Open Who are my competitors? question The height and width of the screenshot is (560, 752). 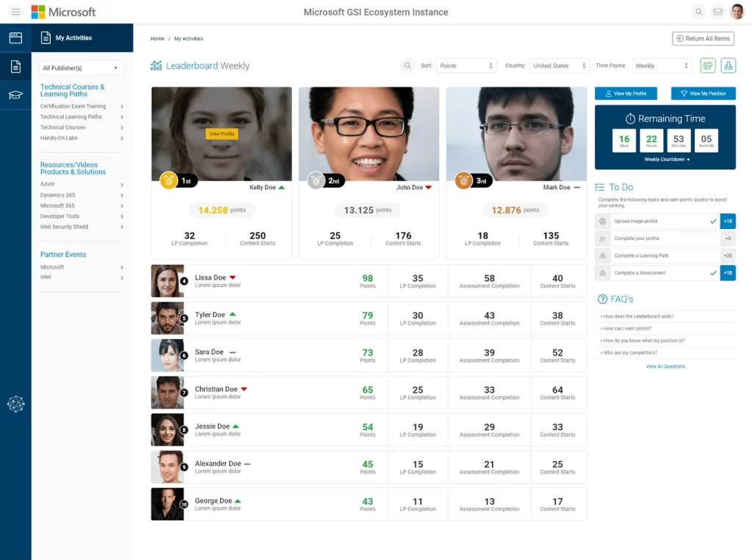click(x=630, y=353)
